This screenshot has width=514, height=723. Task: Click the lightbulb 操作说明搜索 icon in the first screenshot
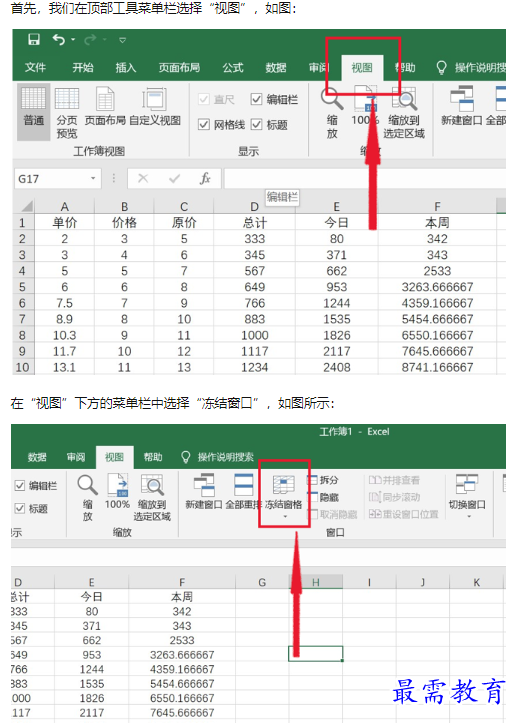coord(441,68)
